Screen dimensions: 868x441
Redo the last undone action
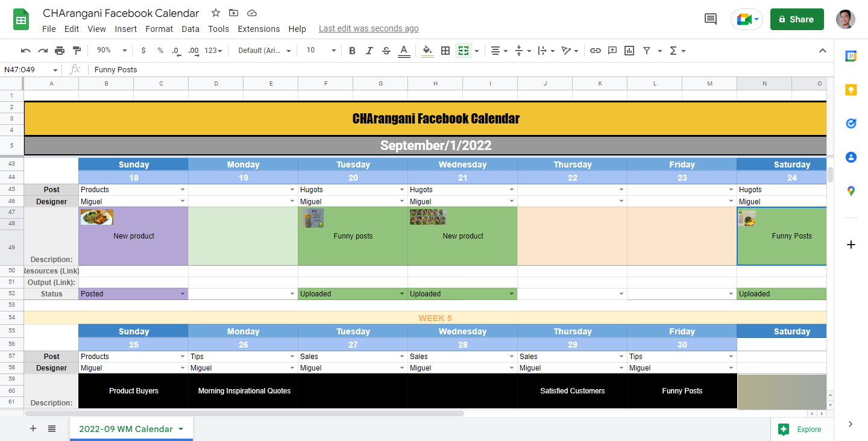[43, 51]
